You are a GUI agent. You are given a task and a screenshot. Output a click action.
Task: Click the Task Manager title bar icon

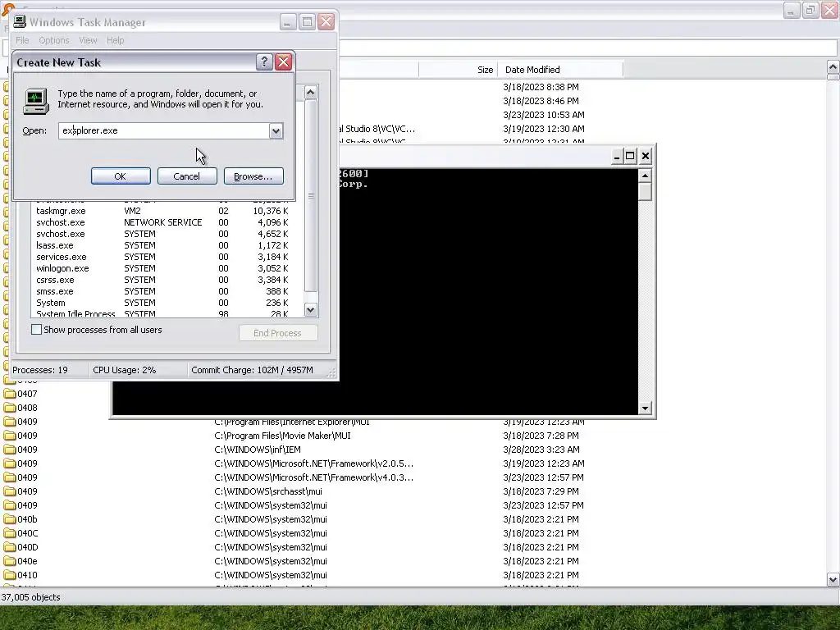20,21
